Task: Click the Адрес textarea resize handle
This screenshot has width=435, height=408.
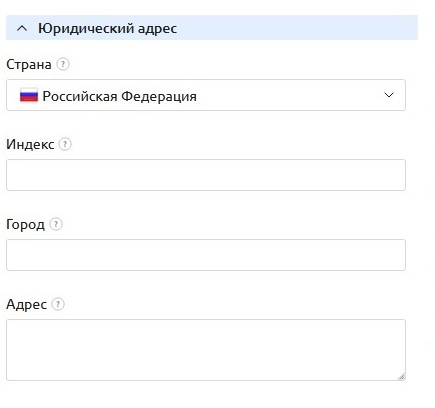Action: [x=402, y=377]
